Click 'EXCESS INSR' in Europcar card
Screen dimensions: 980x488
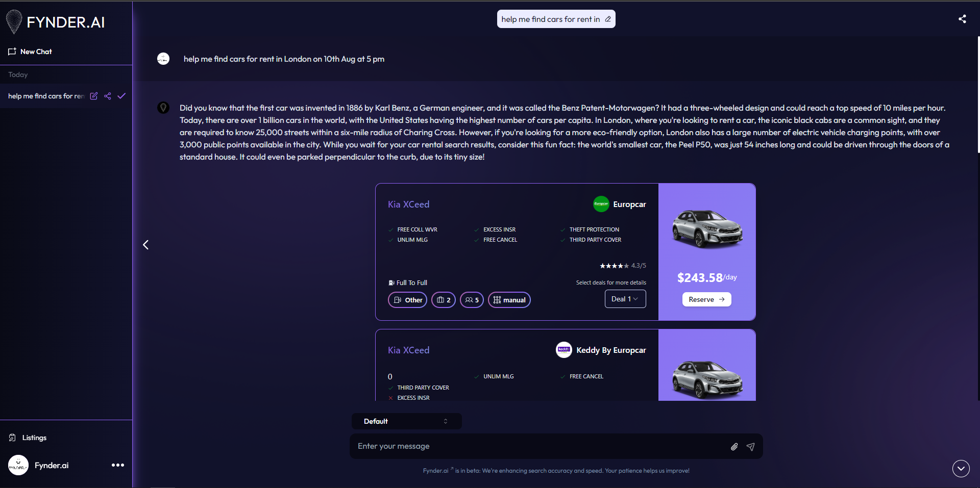click(x=499, y=229)
